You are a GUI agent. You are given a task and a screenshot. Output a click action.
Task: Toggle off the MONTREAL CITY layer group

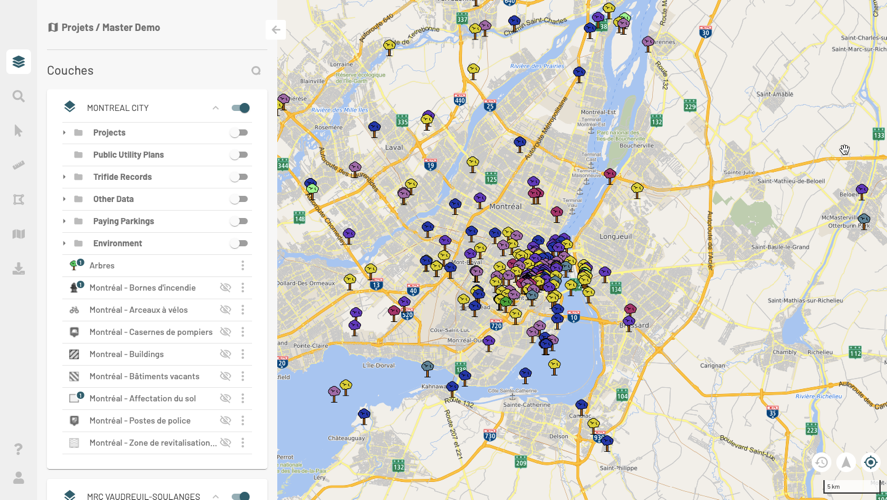coord(240,108)
